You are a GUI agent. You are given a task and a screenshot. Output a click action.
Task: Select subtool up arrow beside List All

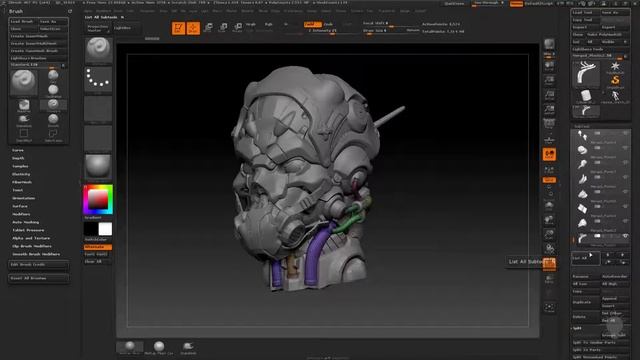click(x=608, y=255)
